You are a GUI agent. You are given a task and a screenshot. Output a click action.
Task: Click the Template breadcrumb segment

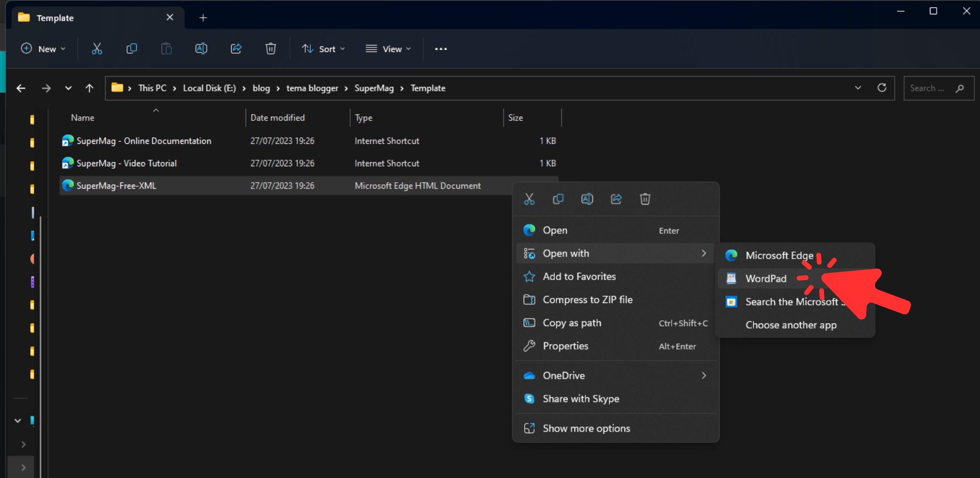pos(428,88)
